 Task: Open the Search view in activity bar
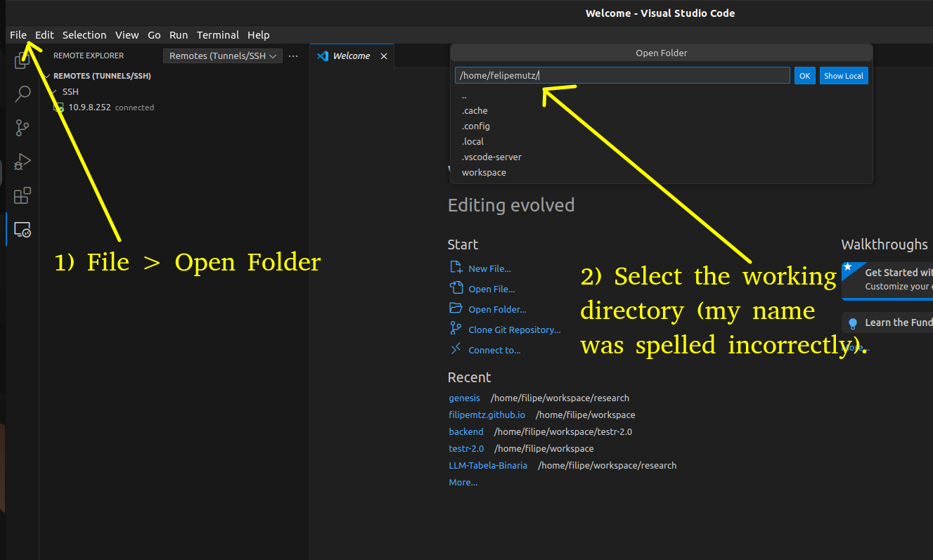(22, 93)
